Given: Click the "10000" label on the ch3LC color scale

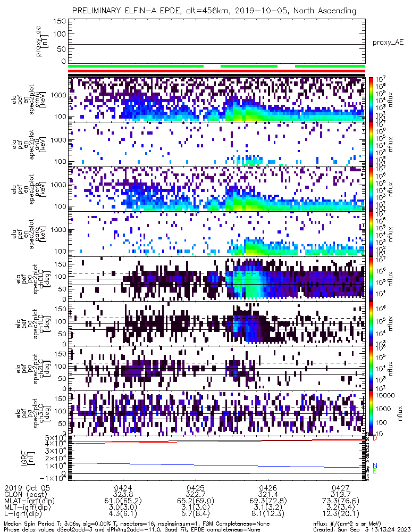Looking at the screenshot, I should pyautogui.click(x=385, y=395).
